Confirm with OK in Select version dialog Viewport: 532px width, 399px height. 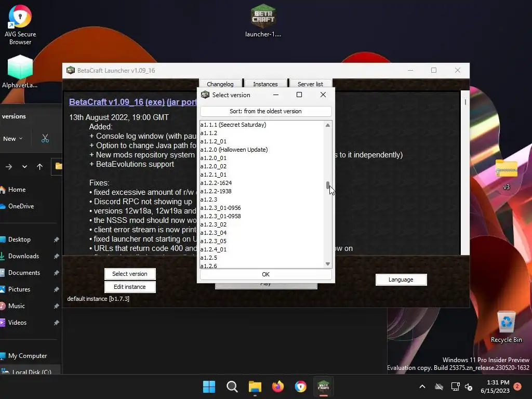pyautogui.click(x=265, y=274)
